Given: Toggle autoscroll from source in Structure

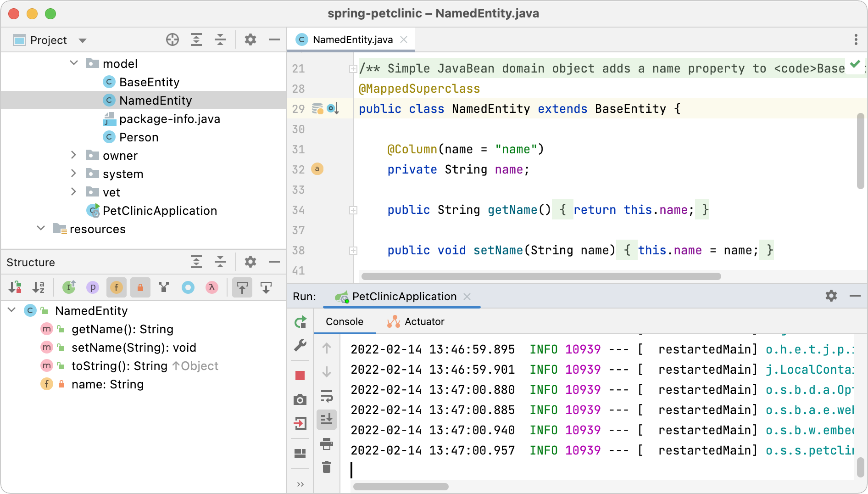Looking at the screenshot, I should [x=266, y=287].
